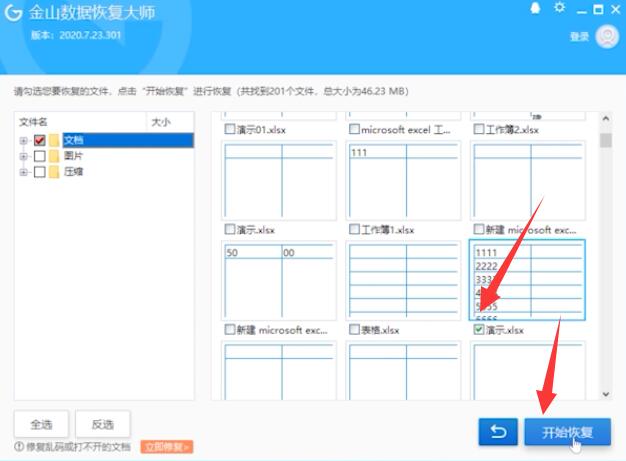Viewport: 626px width, 461px height.
Task: Click the 登录 login link
Action: point(579,37)
